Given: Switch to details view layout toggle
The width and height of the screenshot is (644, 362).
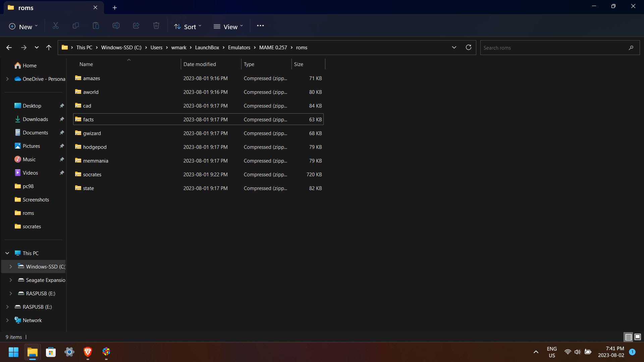Looking at the screenshot, I should point(628,337).
